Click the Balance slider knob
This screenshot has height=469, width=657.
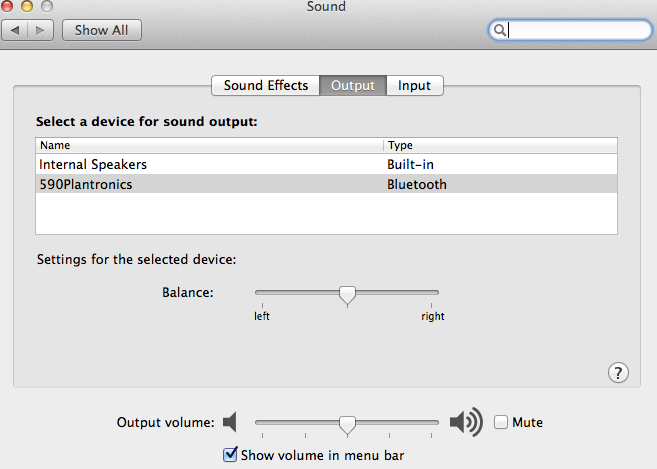tap(347, 295)
